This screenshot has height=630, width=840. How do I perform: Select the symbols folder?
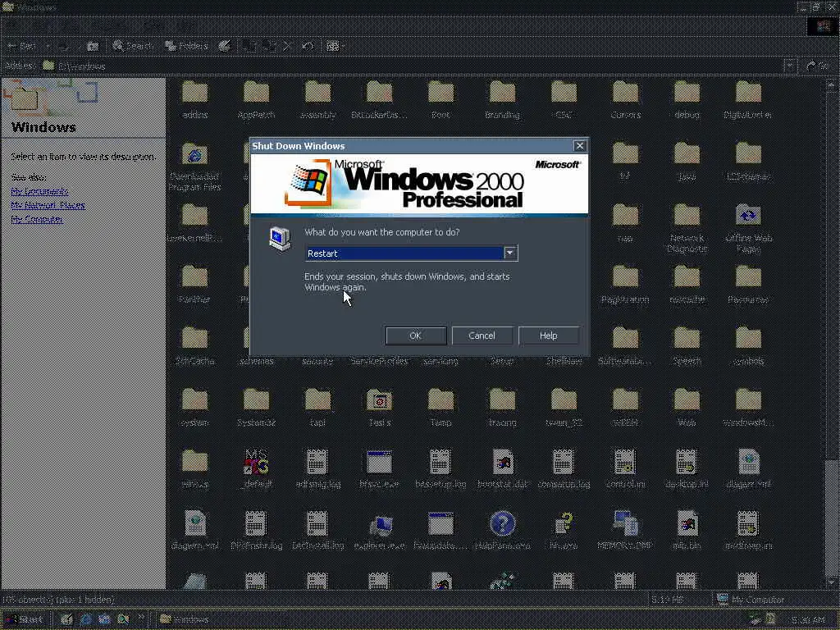(x=748, y=346)
